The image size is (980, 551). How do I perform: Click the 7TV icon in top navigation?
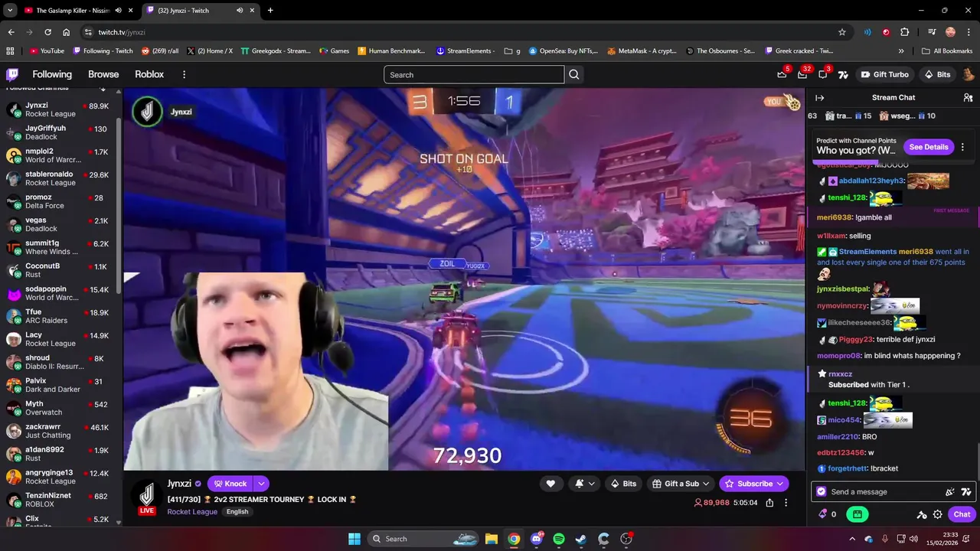(x=843, y=74)
